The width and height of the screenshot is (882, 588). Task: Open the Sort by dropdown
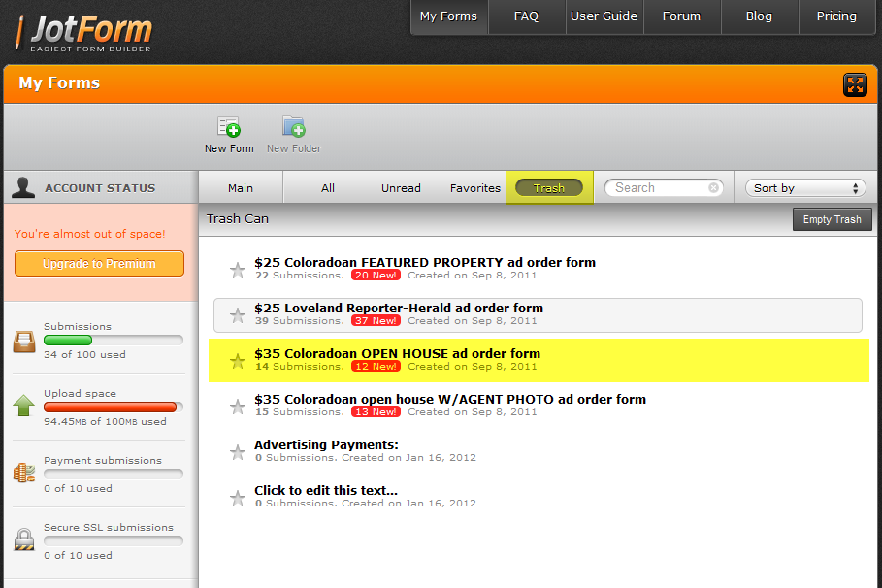click(805, 188)
